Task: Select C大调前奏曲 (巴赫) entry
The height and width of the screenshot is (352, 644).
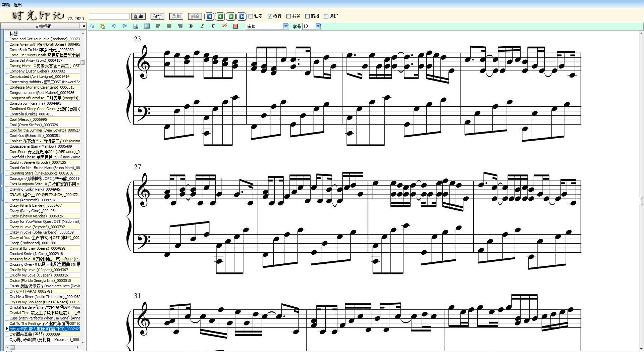Action: click(45, 334)
